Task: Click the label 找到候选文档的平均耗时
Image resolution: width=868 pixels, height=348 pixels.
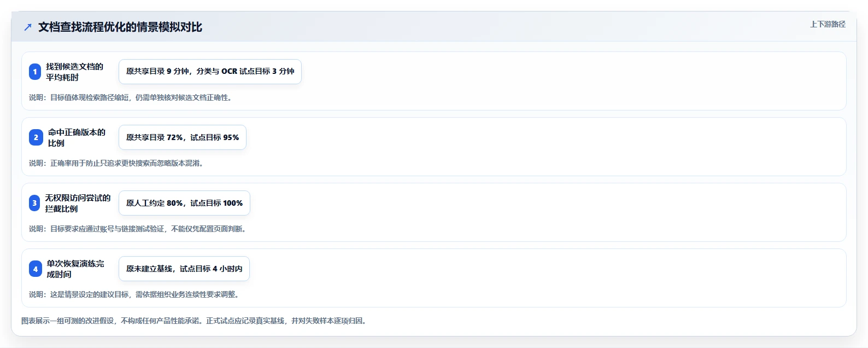Action: tap(74, 72)
